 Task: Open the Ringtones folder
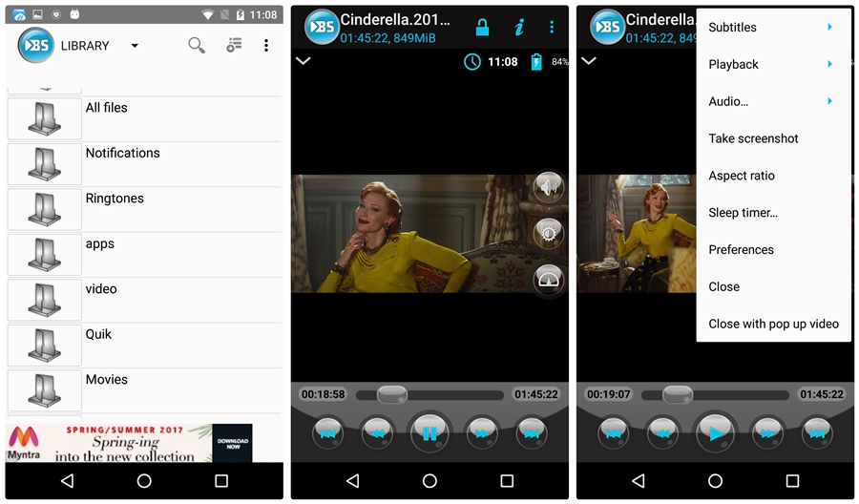click(x=144, y=209)
